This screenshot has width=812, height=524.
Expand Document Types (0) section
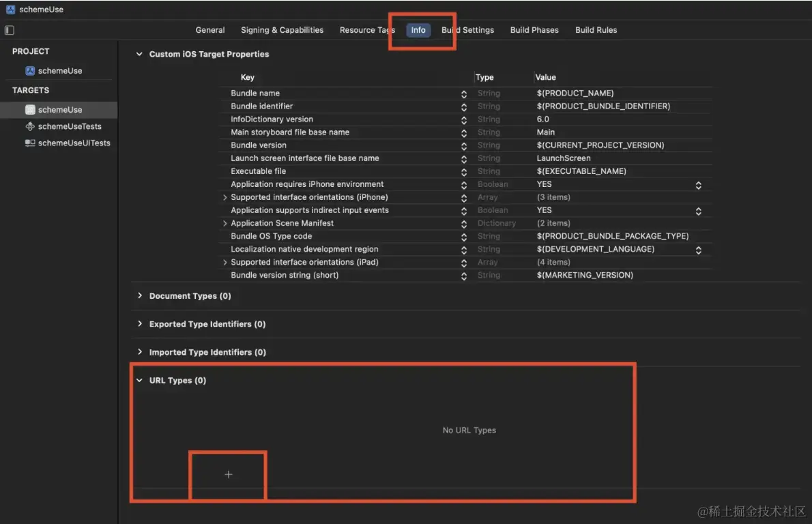pyautogui.click(x=139, y=295)
